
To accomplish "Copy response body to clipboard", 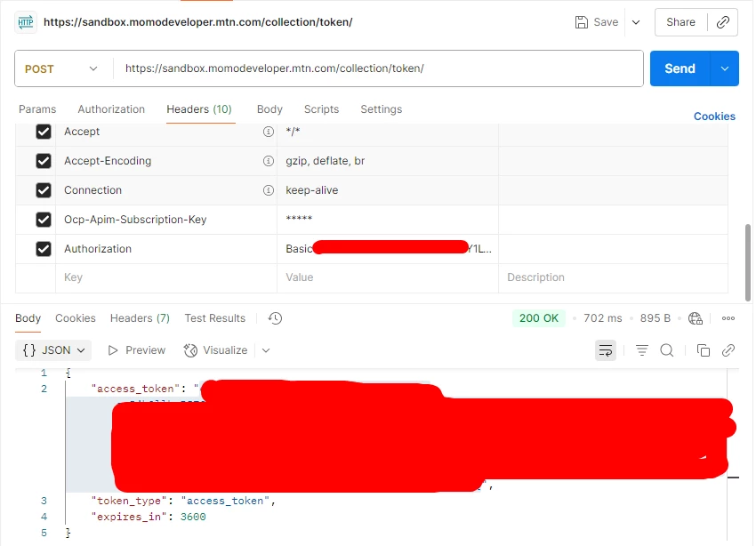I will pyautogui.click(x=704, y=350).
